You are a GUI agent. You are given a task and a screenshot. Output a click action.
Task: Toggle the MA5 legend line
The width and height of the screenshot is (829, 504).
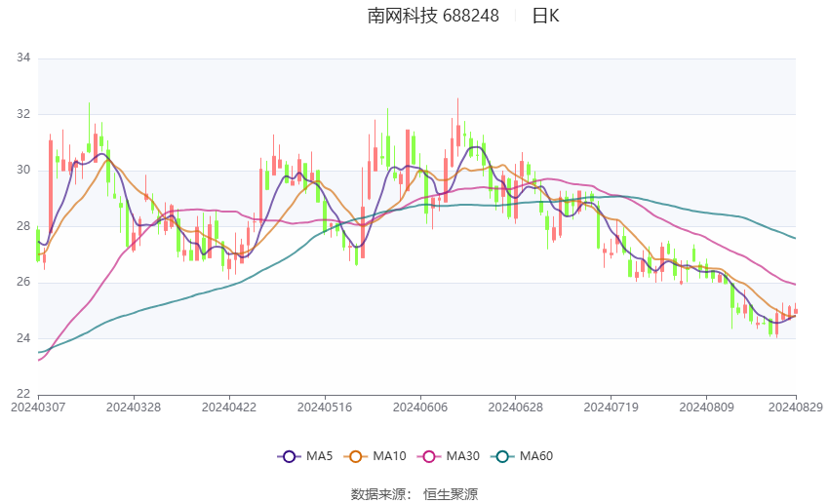pyautogui.click(x=305, y=456)
